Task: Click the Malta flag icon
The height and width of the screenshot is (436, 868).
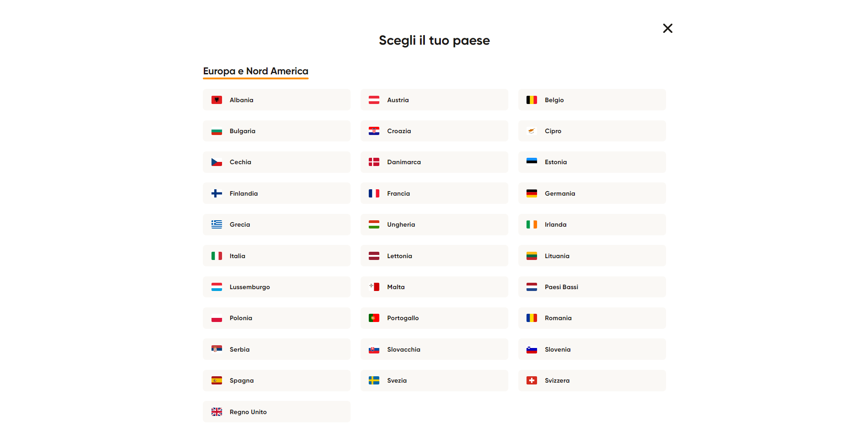Action: [x=374, y=287]
